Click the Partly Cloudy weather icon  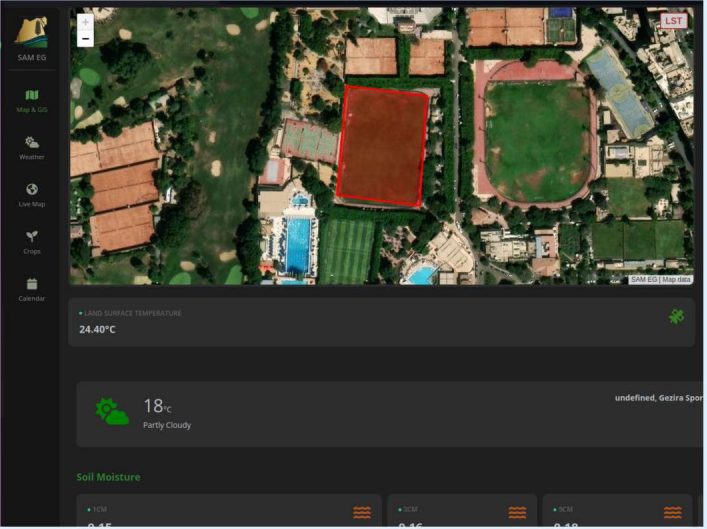pyautogui.click(x=111, y=411)
